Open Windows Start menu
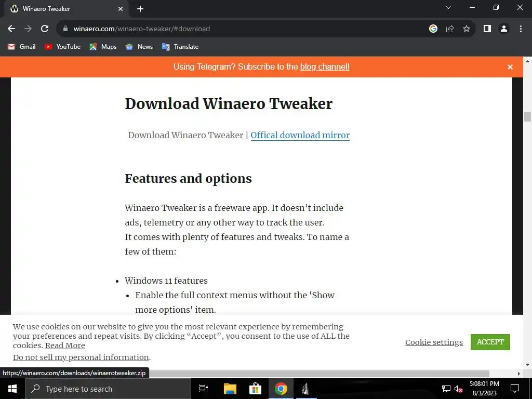 coord(12,389)
